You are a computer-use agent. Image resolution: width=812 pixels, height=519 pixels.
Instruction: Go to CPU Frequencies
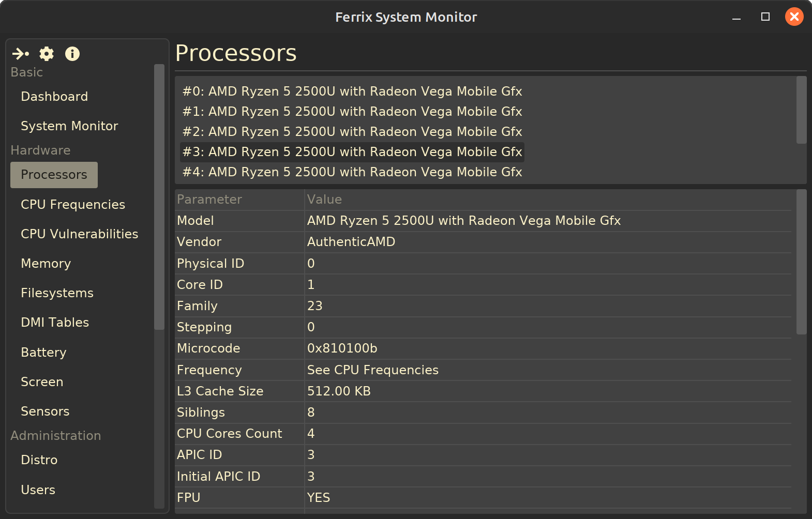(73, 205)
